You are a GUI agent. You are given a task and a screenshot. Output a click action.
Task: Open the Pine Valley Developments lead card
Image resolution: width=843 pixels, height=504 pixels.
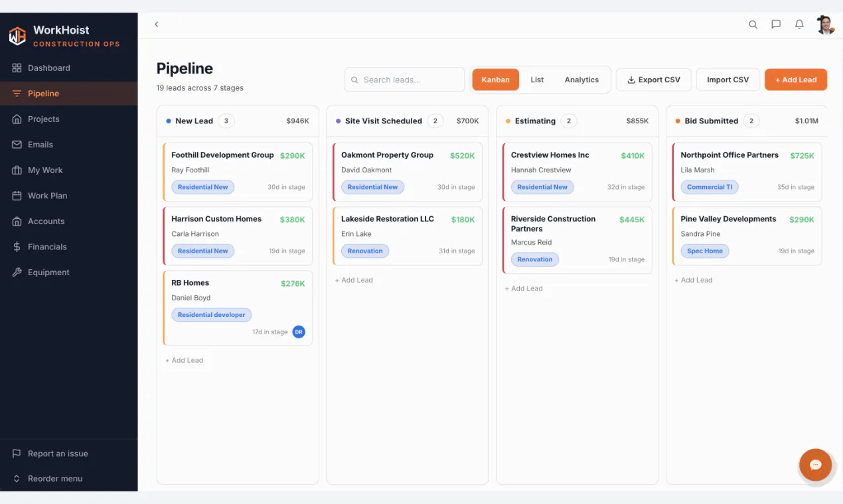747,235
